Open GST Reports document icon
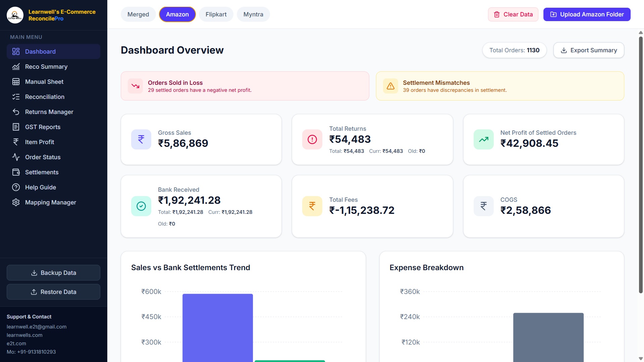 coord(16,127)
